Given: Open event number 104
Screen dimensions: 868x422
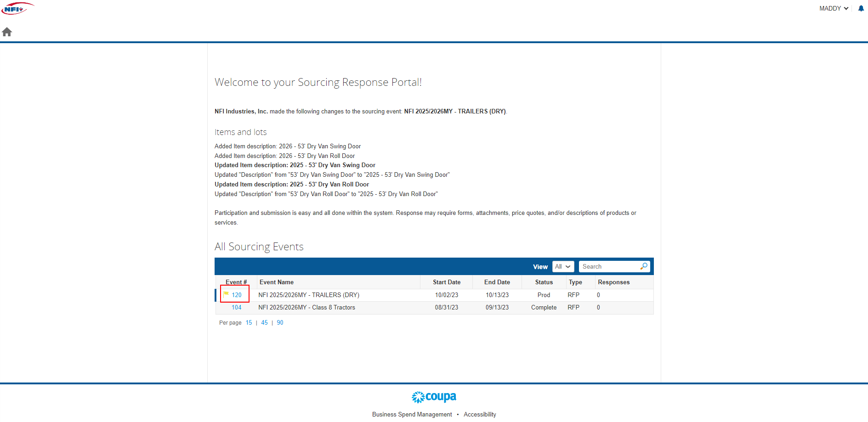Looking at the screenshot, I should point(237,307).
